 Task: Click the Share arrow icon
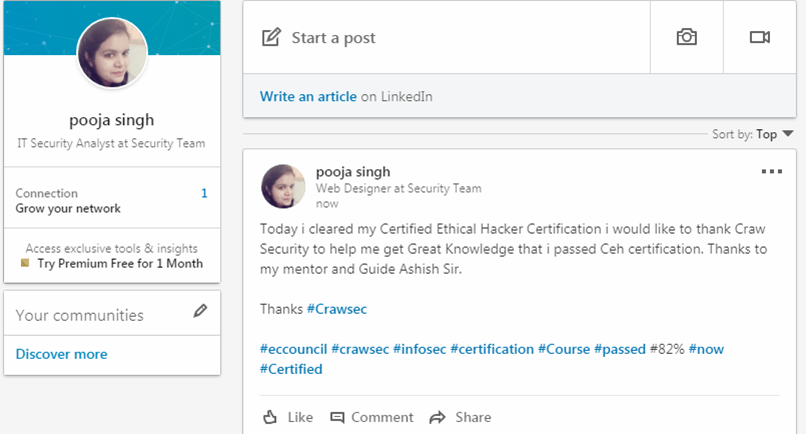click(437, 417)
